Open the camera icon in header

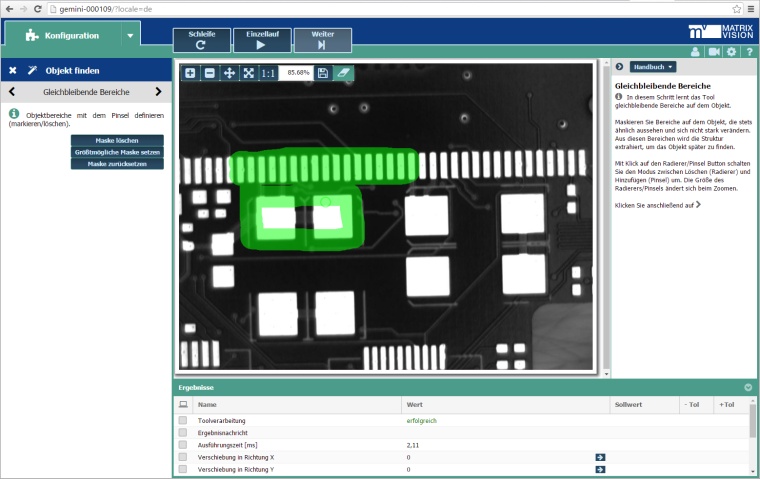[x=714, y=51]
